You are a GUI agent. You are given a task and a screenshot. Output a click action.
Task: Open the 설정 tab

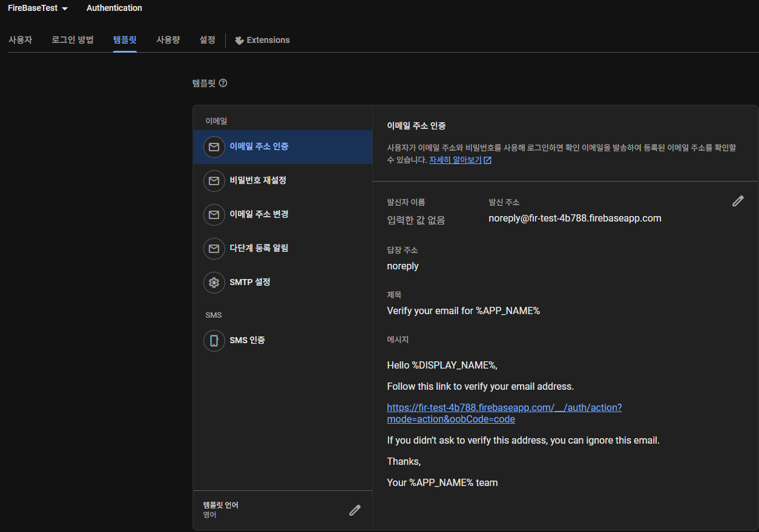pyautogui.click(x=207, y=40)
